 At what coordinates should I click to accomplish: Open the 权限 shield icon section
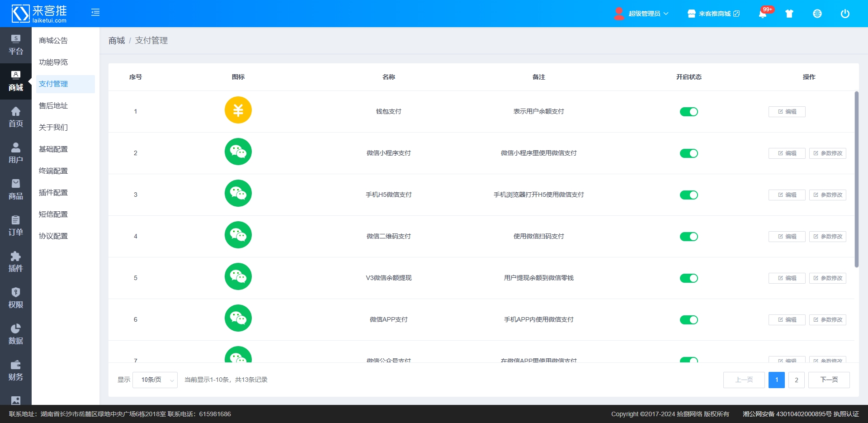tap(15, 298)
